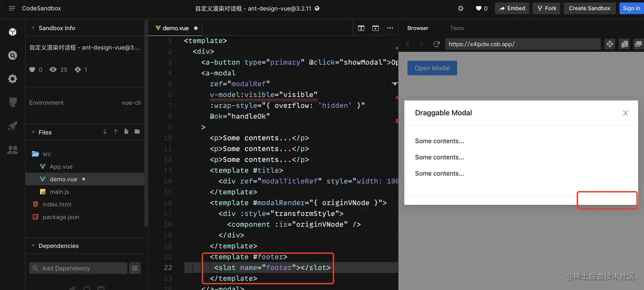Expand the src folder
This screenshot has width=644, height=290.
[x=85, y=154]
